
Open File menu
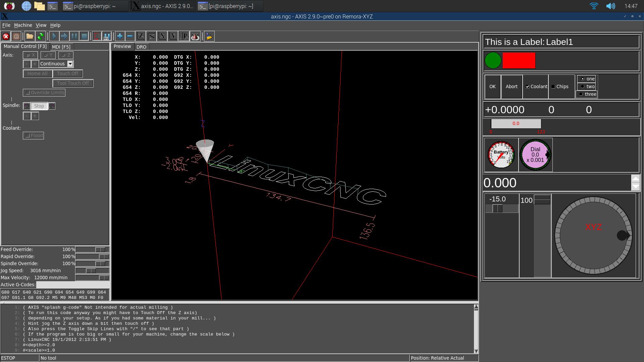pyautogui.click(x=6, y=25)
